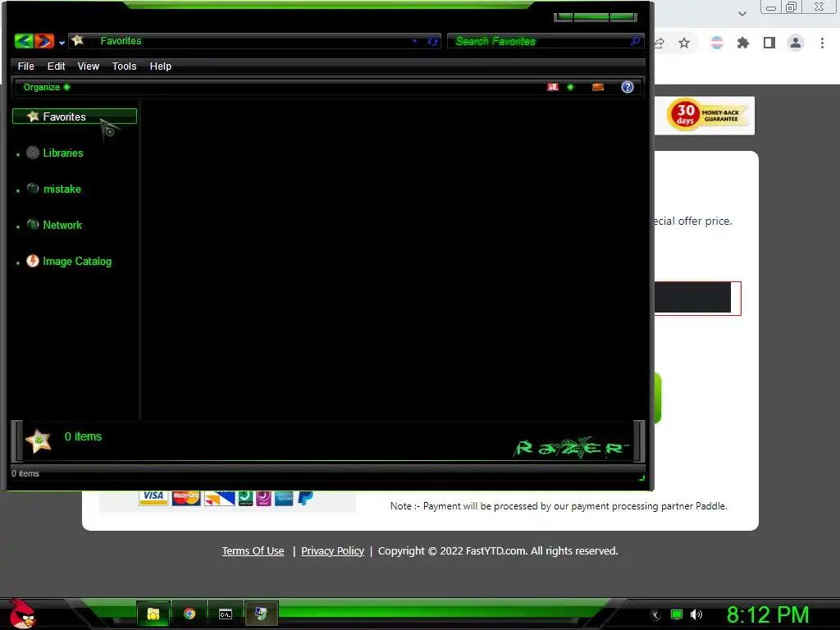Select Libraries in the navigation pane
Viewport: 840px width, 630px height.
(x=62, y=153)
